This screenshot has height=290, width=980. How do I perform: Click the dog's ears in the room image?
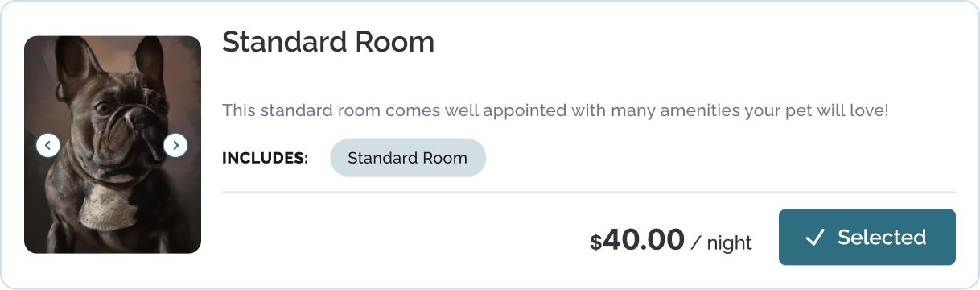[x=110, y=60]
